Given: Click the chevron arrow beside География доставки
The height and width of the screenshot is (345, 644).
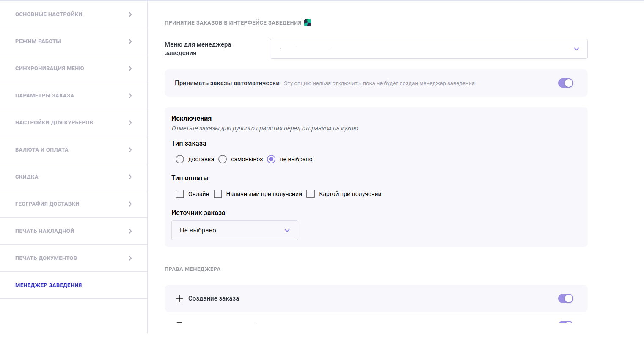Looking at the screenshot, I should coord(130,204).
